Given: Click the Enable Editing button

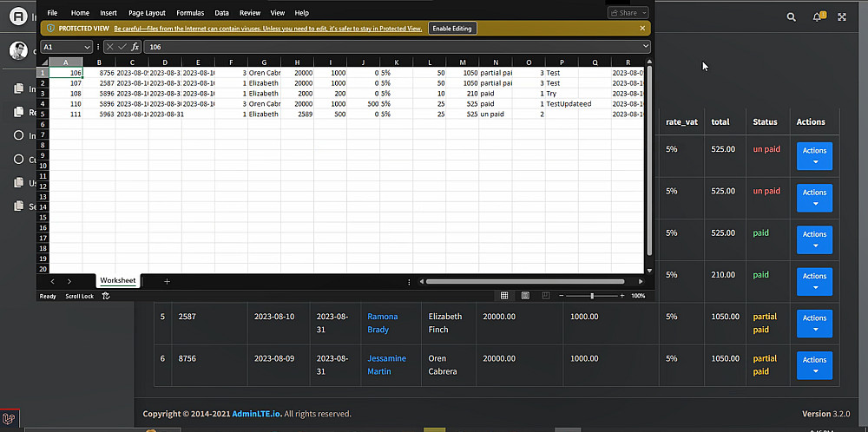Looking at the screenshot, I should pyautogui.click(x=452, y=29).
